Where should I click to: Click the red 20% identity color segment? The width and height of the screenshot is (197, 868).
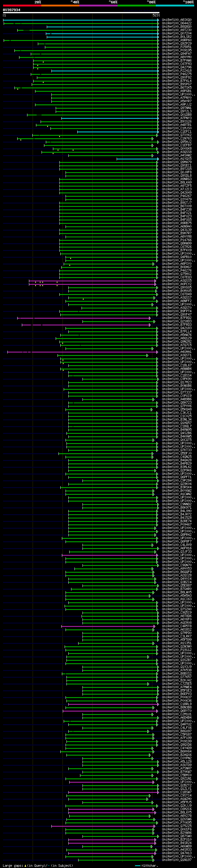[22, 6]
